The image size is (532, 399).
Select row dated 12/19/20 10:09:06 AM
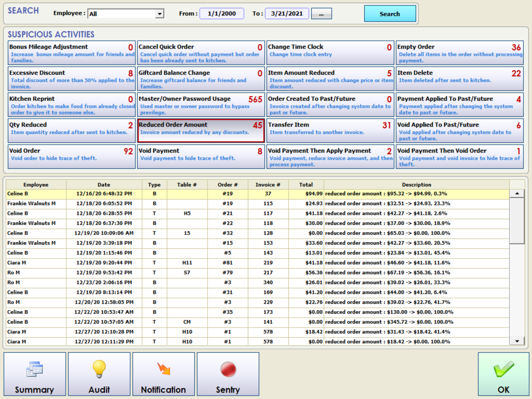(x=258, y=233)
